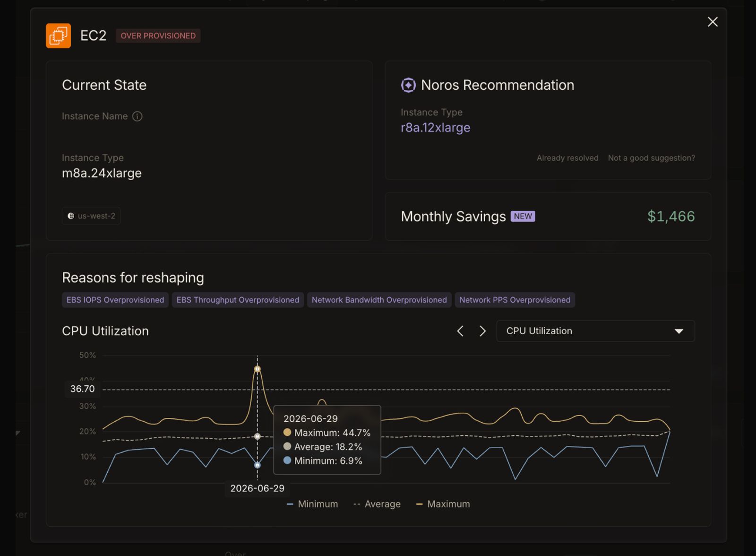Click the m8a.24xlarge current instance type
756x556 pixels.
coord(102,173)
